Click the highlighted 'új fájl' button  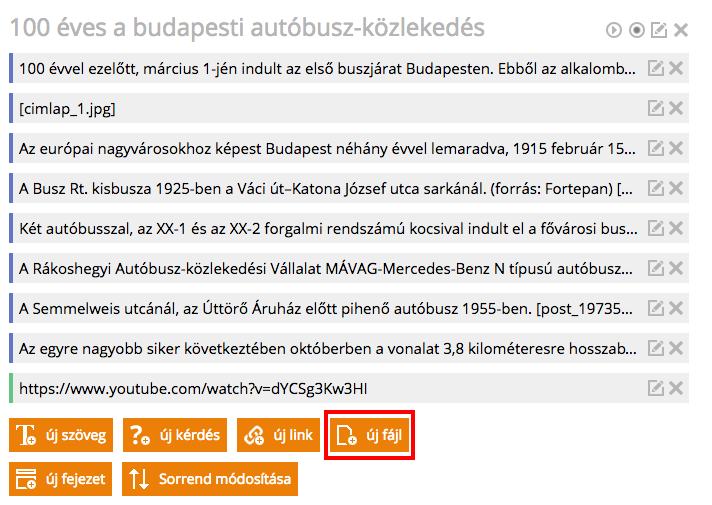pos(370,435)
